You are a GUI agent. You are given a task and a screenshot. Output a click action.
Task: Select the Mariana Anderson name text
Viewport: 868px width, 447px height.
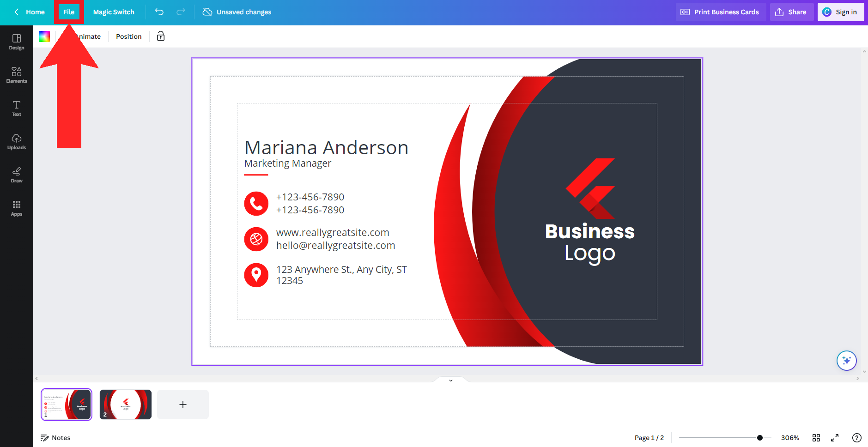click(326, 148)
